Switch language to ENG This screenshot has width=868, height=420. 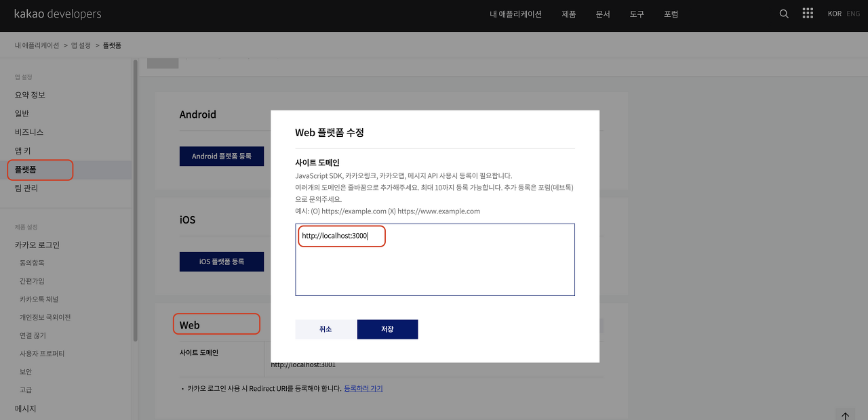853,14
